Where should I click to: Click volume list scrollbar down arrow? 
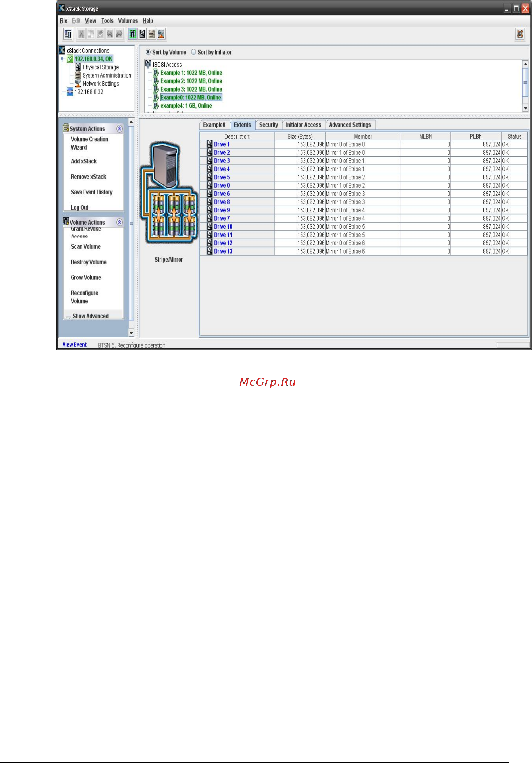click(x=525, y=108)
